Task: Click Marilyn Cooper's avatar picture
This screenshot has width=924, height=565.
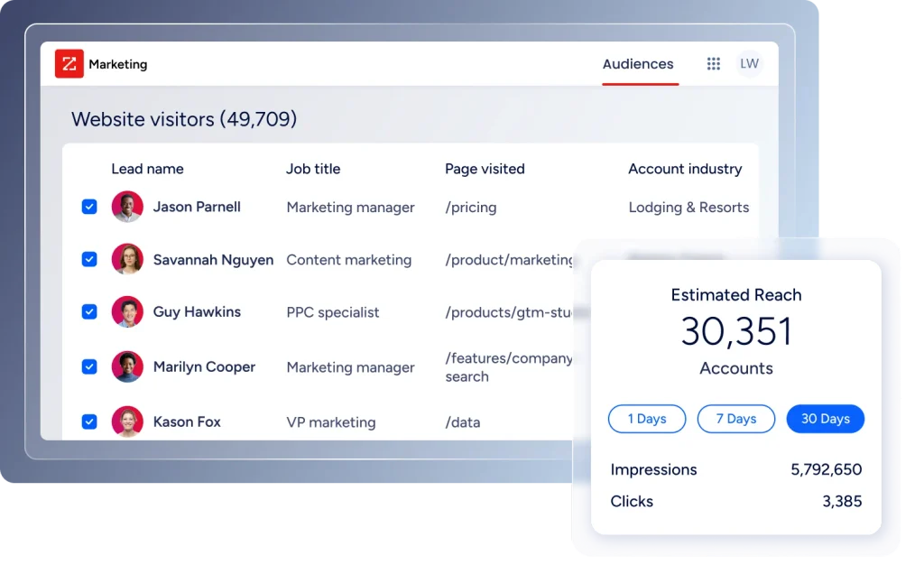Action: pos(127,366)
